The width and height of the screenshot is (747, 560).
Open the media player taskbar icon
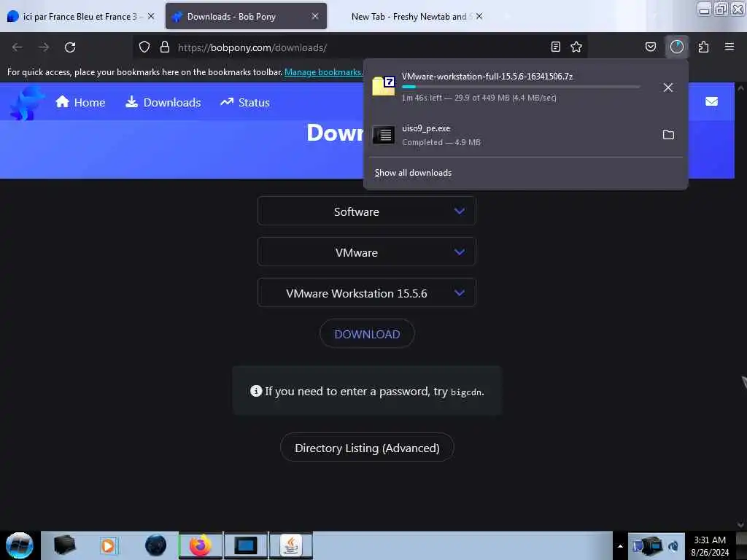point(109,545)
